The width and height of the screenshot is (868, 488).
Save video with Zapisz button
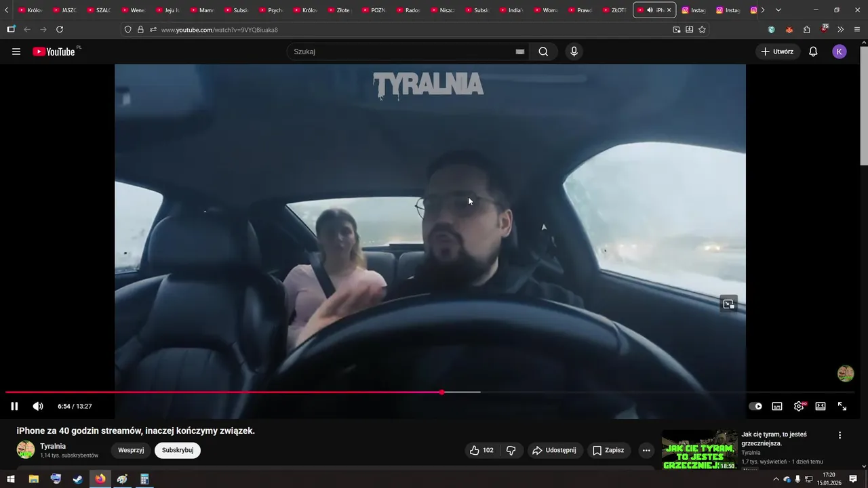coord(608,450)
